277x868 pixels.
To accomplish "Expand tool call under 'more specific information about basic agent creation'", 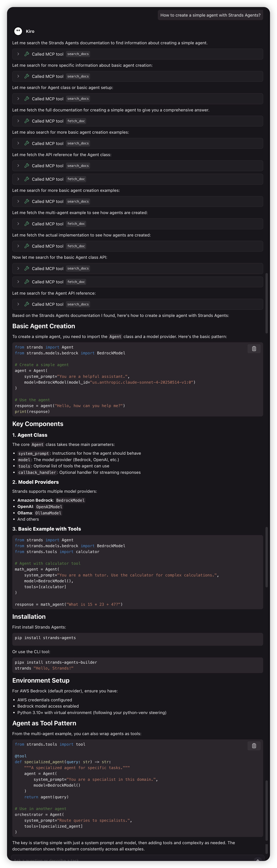I will (x=18, y=76).
